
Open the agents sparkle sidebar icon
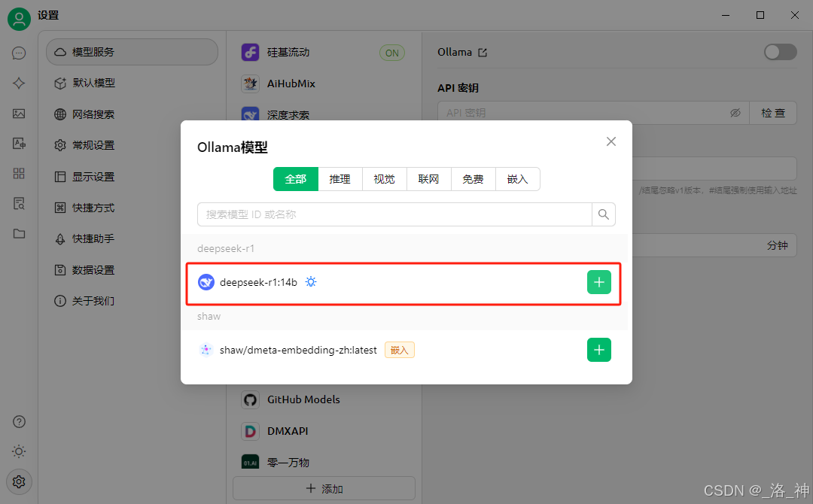coord(19,83)
